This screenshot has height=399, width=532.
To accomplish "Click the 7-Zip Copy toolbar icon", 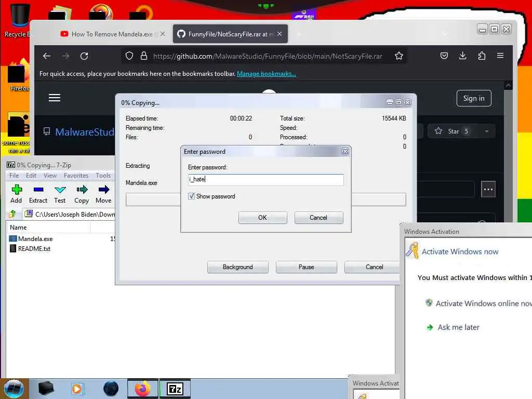I will coord(82,194).
